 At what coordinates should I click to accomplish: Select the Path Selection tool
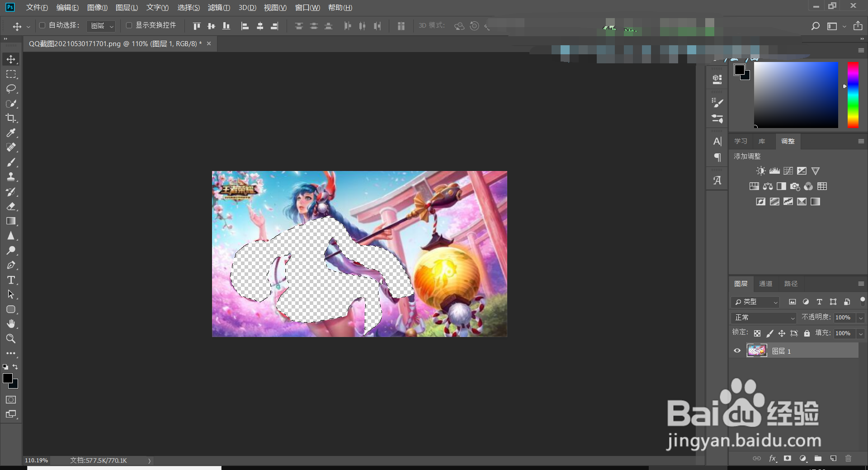pyautogui.click(x=11, y=294)
